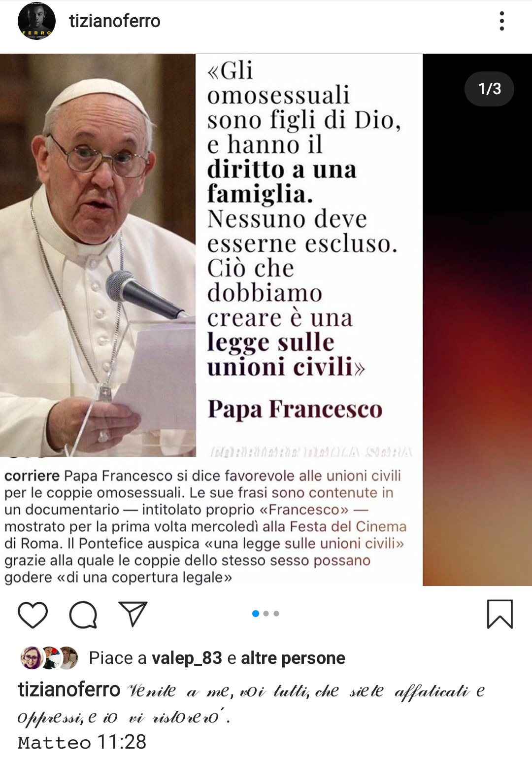Save post with bookmark icon
Screen dimensions: 532x758
(500, 614)
